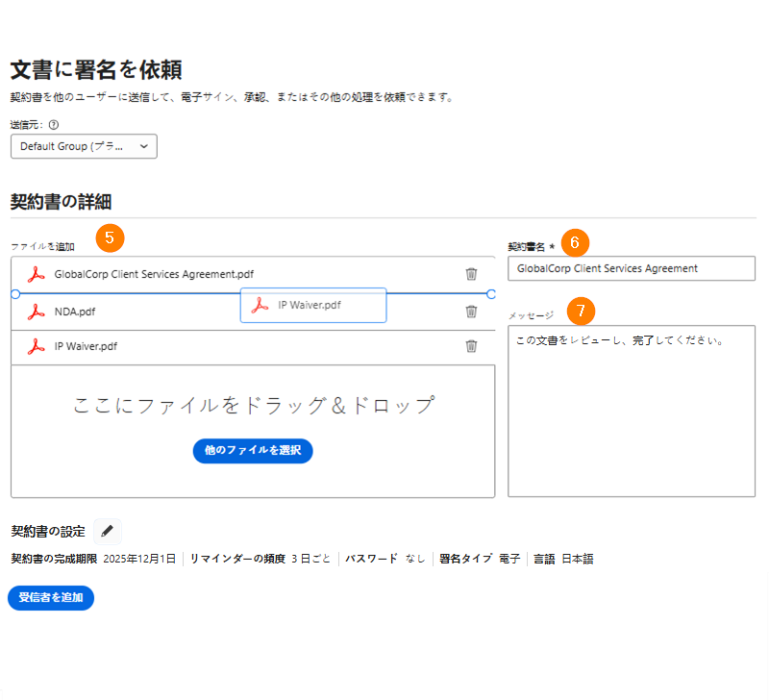The width and height of the screenshot is (769, 700).
Task: Select the NDA.pdf file row
Action: point(253,312)
